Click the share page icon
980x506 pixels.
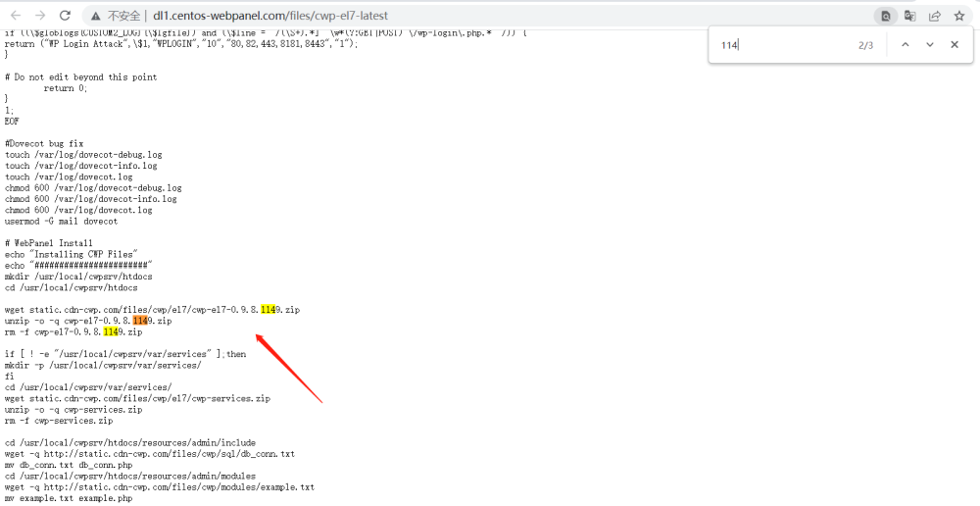pyautogui.click(x=935, y=16)
